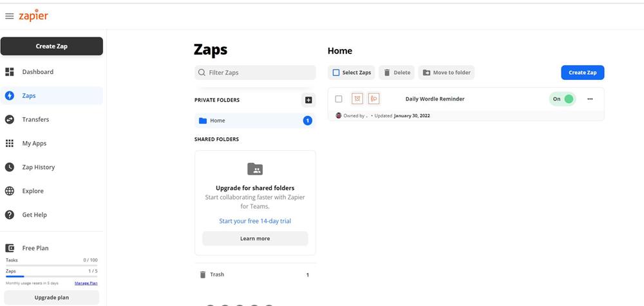Click the Home folder count badge
Viewport: 644px width, 306px height.
[x=307, y=120]
